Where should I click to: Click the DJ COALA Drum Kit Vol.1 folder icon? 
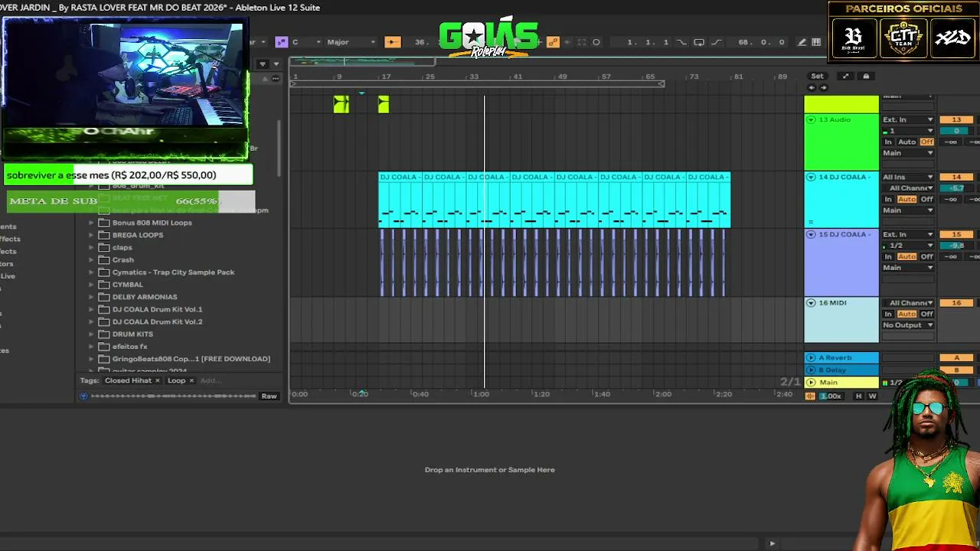pyautogui.click(x=104, y=309)
